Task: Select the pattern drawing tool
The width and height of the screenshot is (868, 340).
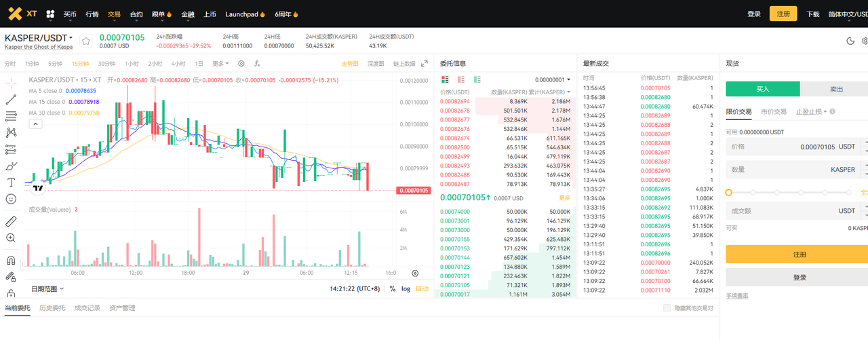Action: [x=11, y=132]
